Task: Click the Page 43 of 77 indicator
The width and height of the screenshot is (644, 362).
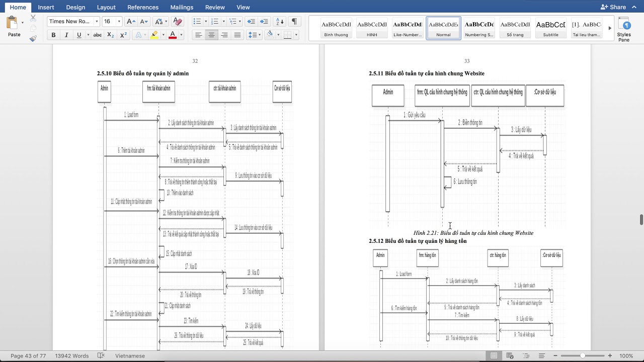Action: 28,356
